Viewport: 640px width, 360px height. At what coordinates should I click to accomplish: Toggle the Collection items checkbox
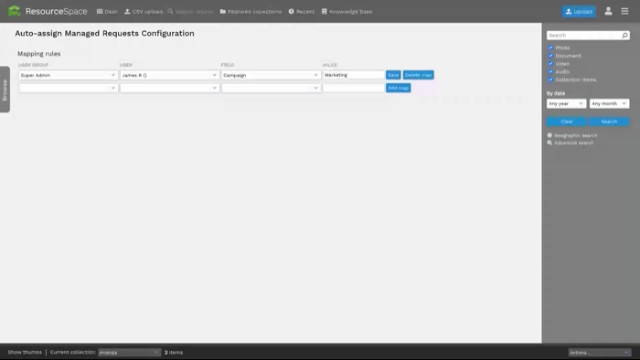pos(550,80)
